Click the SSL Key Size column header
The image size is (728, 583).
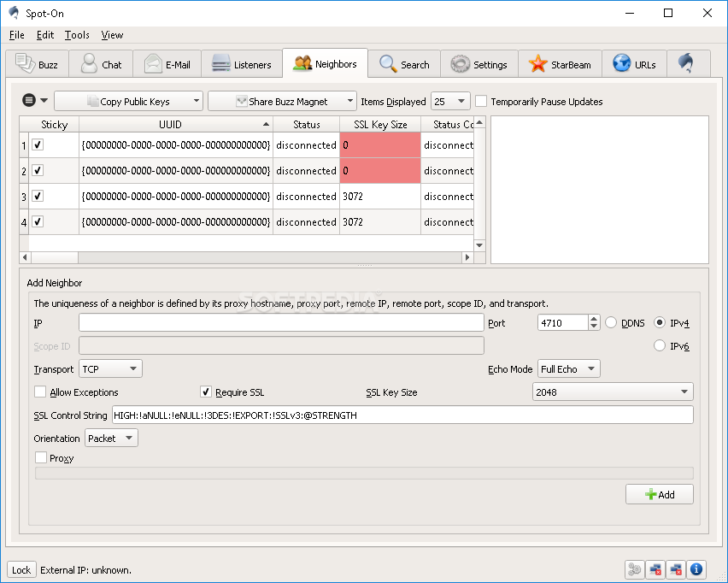380,125
